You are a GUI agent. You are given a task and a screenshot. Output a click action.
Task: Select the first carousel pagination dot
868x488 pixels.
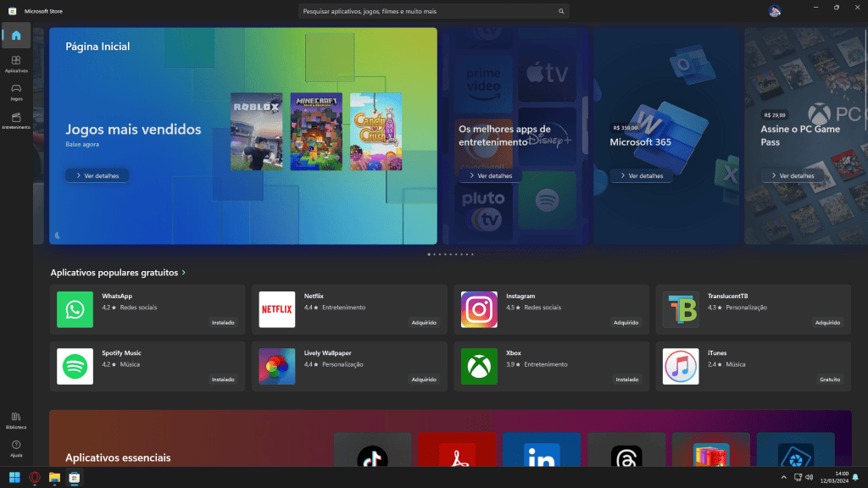[x=428, y=254]
